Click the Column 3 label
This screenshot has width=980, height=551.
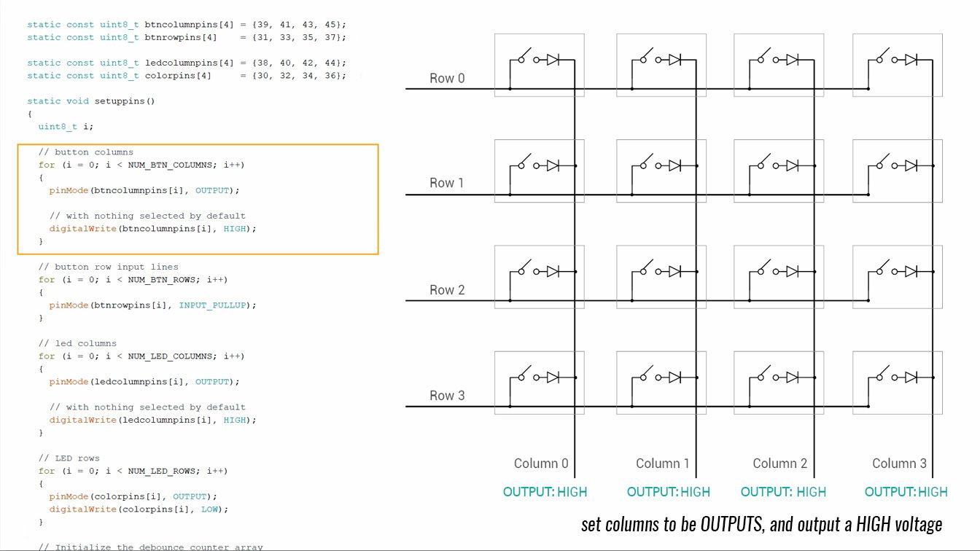pos(899,464)
